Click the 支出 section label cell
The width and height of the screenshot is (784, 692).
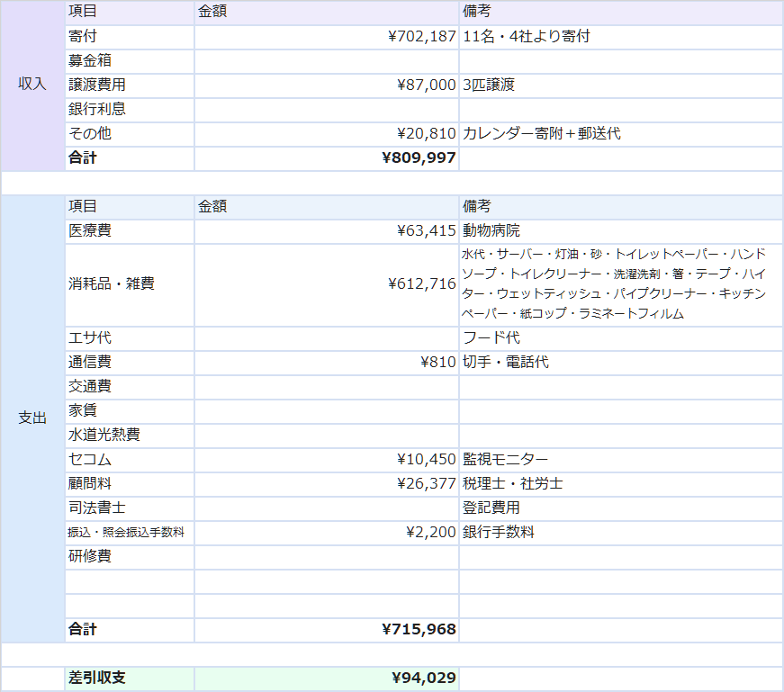32,418
